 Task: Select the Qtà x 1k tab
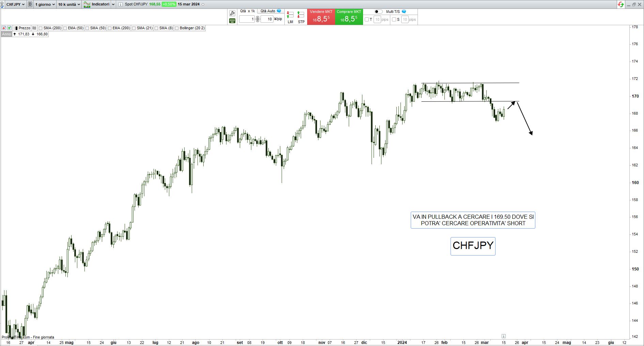click(x=247, y=11)
